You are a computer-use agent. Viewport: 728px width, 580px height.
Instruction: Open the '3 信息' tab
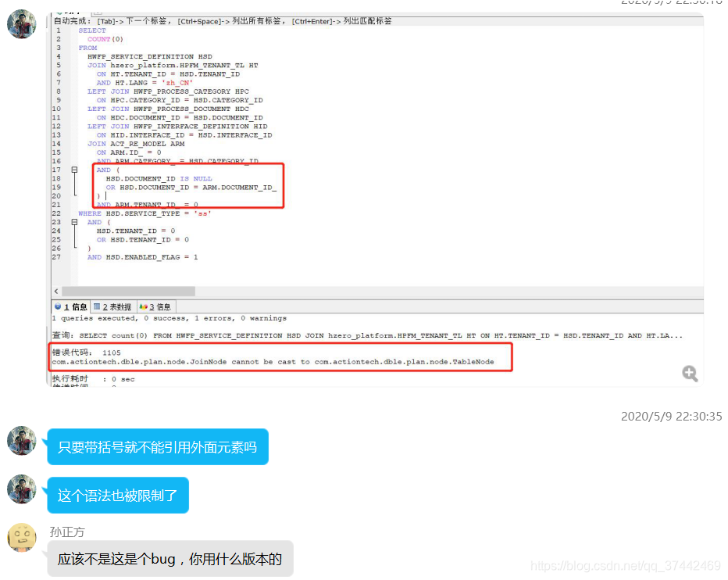pyautogui.click(x=155, y=306)
